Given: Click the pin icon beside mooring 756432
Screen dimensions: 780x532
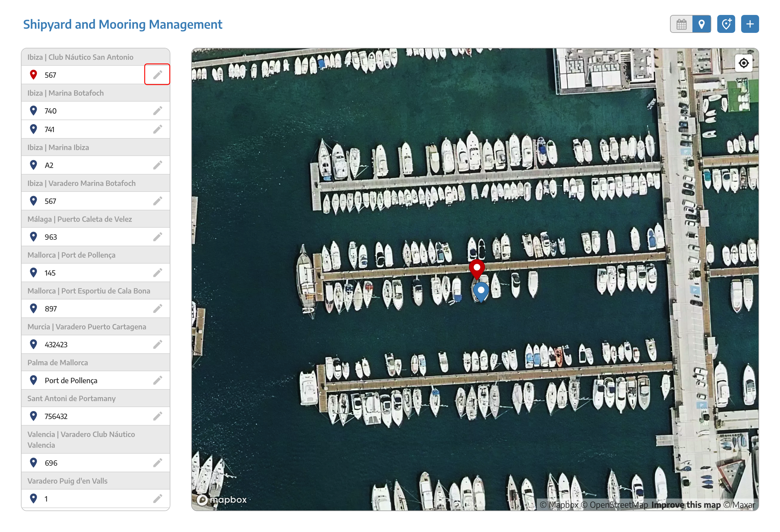Looking at the screenshot, I should click(33, 416).
